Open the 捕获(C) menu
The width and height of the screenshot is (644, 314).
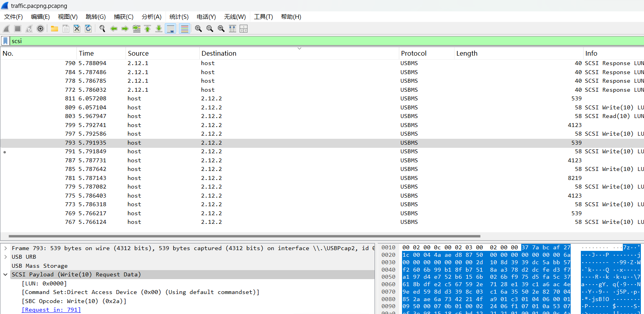point(124,17)
